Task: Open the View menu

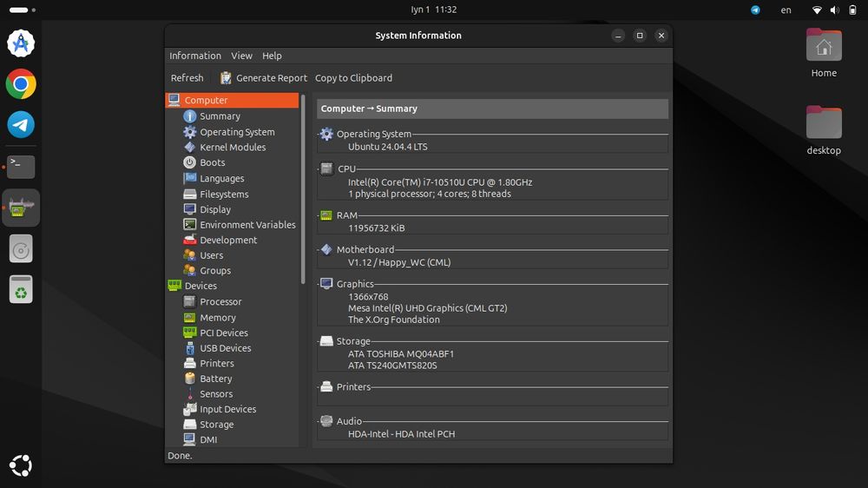Action: [241, 56]
